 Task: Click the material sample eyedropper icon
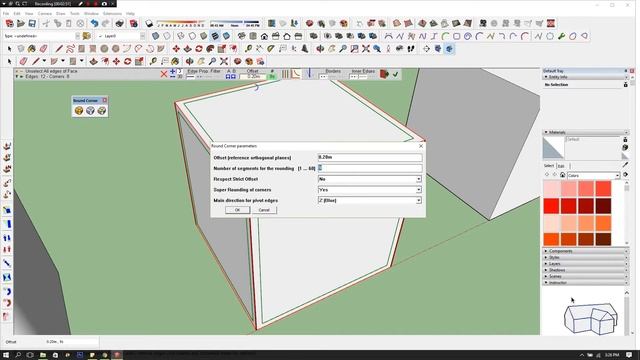point(625,165)
